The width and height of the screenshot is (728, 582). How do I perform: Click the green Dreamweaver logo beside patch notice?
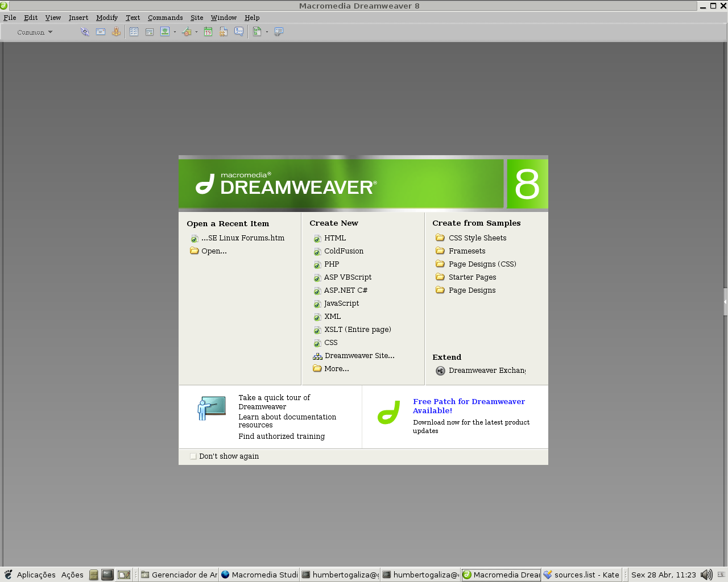tap(389, 413)
